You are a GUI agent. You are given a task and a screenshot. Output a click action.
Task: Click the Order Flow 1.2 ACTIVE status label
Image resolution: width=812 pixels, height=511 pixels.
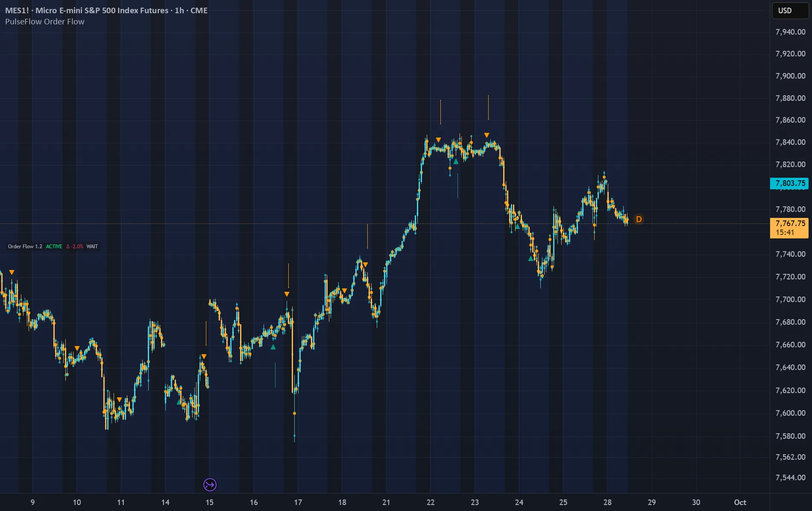pos(35,247)
